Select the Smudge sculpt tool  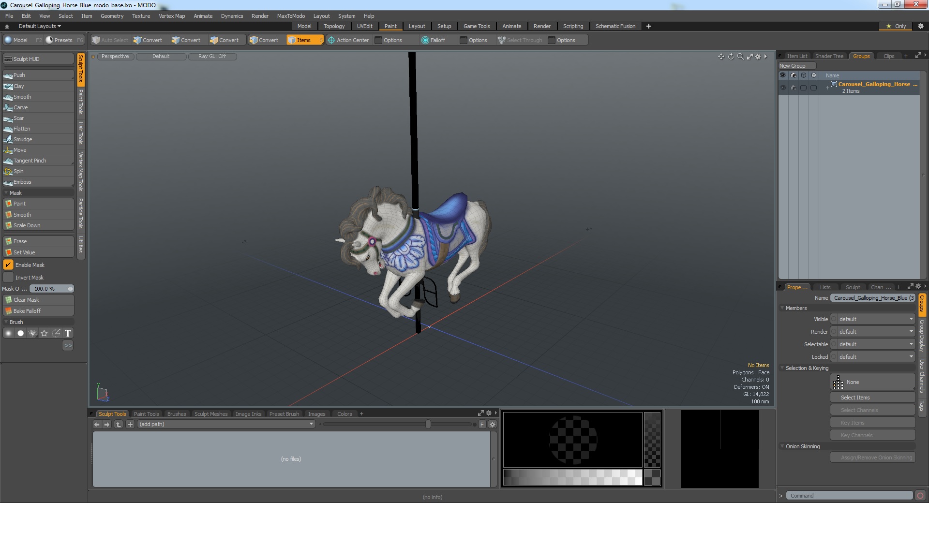pyautogui.click(x=38, y=139)
